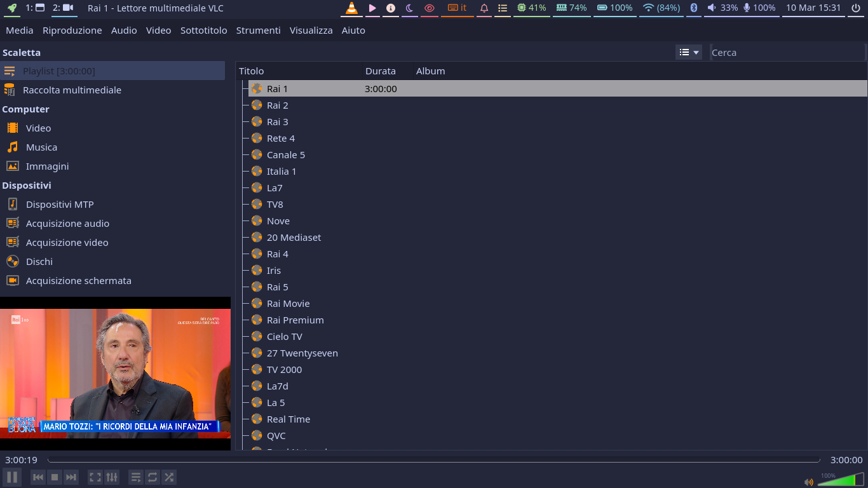
Task: Select the Cielo TV channel entry
Action: (x=558, y=336)
